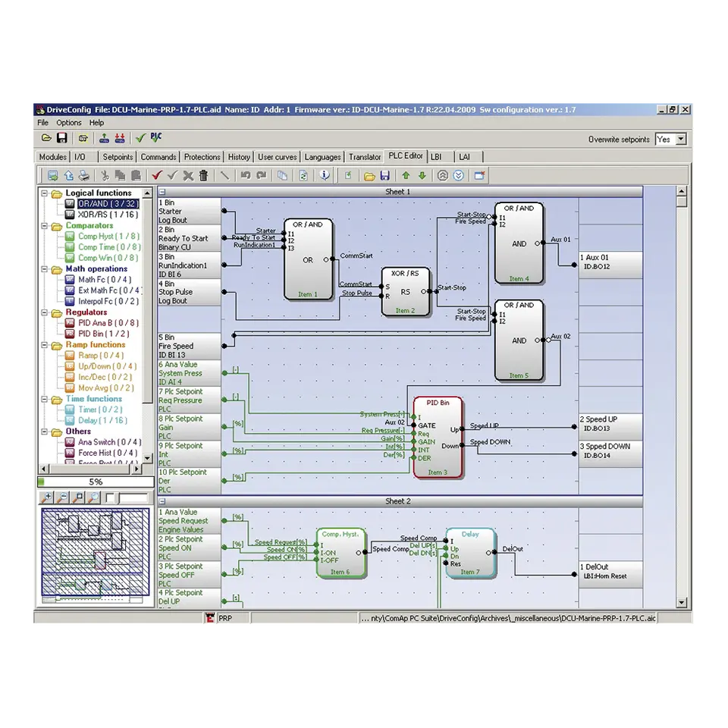Collapse Sheet 1 using its minus box

click(162, 192)
